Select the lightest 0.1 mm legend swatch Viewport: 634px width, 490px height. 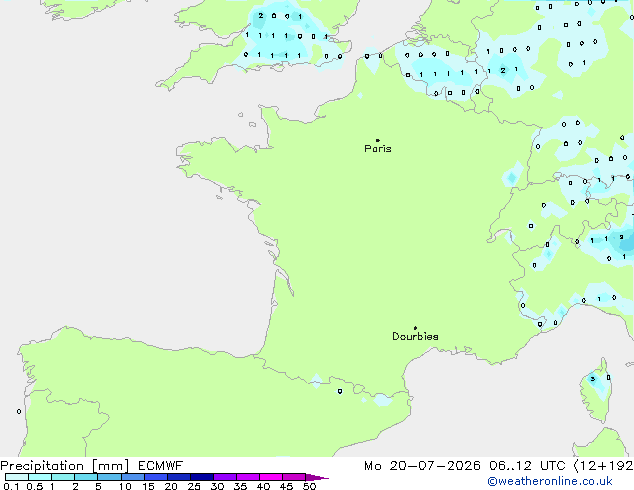[x=17, y=477]
